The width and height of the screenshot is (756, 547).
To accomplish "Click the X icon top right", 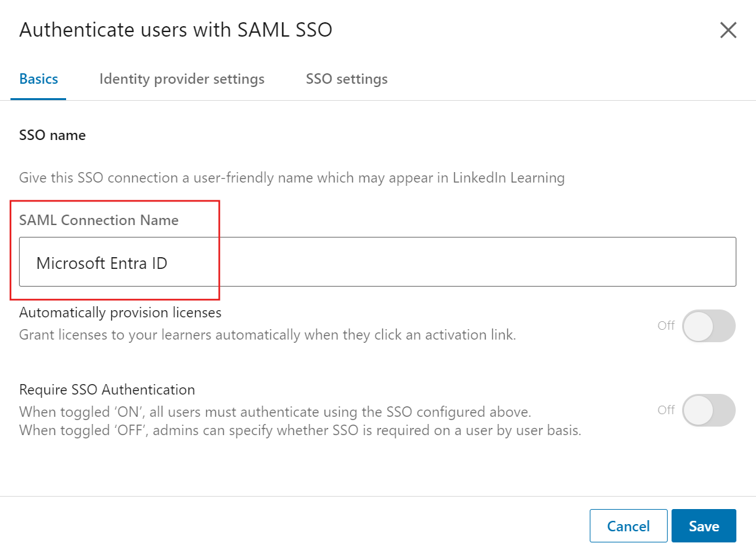I will coord(728,29).
